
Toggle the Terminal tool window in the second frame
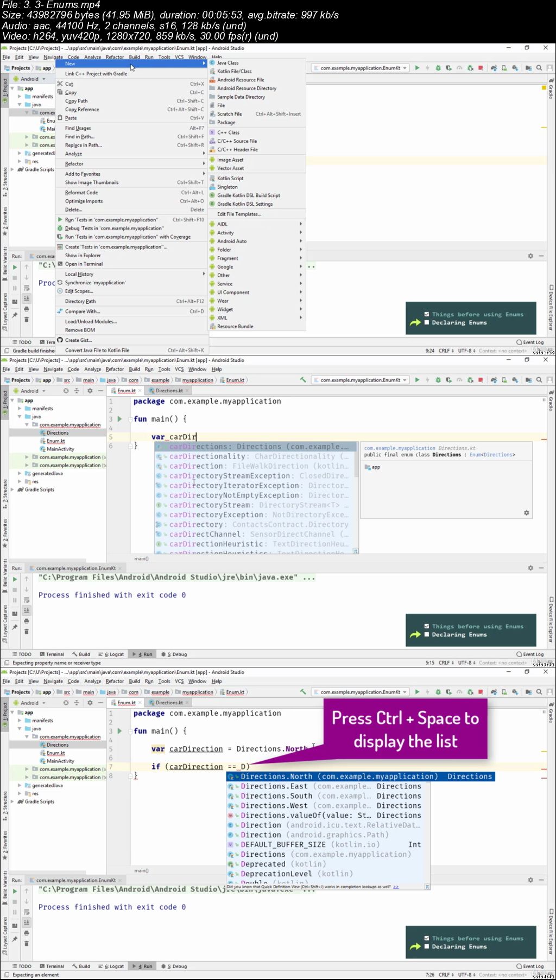point(52,654)
